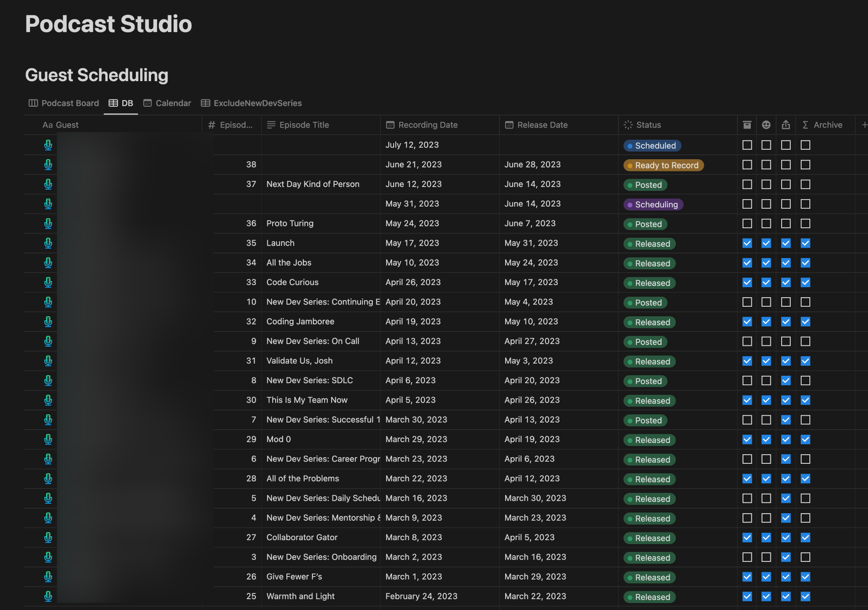Click the share/upload column header icon
The image size is (868, 610).
coord(786,125)
